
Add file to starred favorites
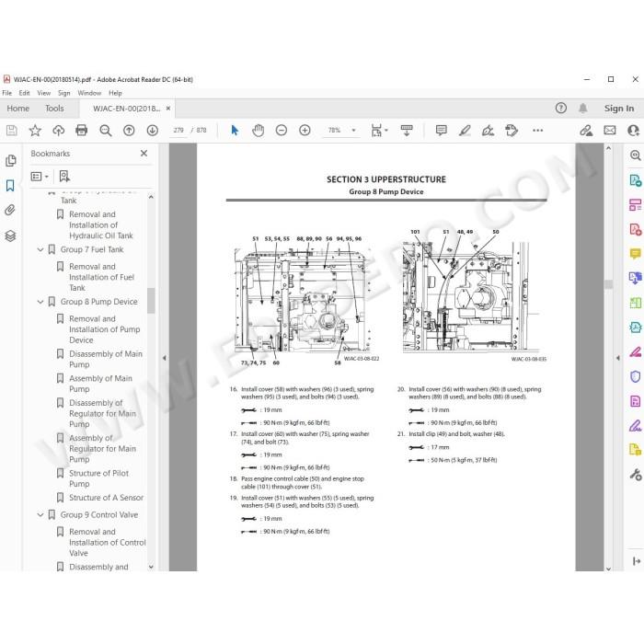click(35, 131)
